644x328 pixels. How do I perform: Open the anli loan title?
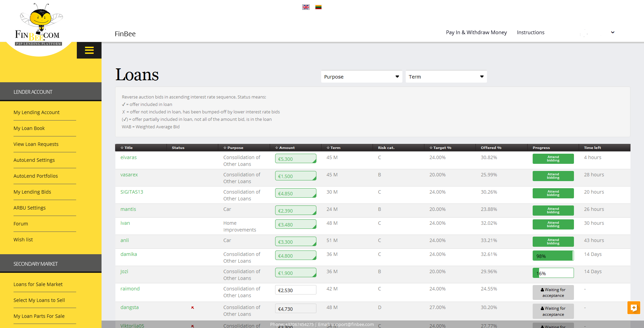125,240
